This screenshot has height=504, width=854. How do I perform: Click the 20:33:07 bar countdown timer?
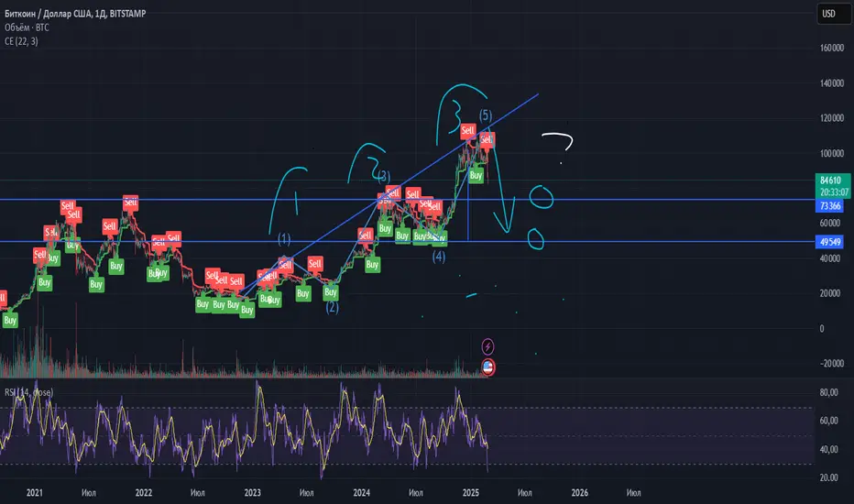[834, 192]
